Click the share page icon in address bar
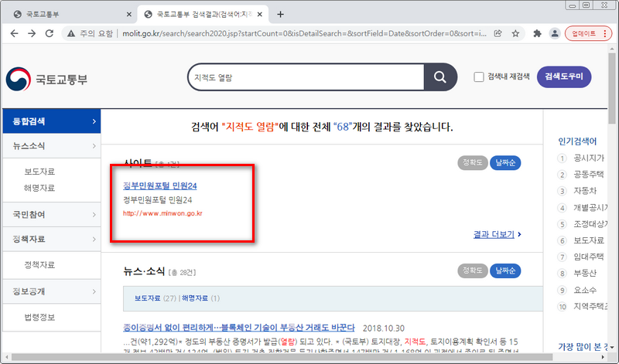Screen dimensions: 619x364 pyautogui.click(x=498, y=33)
